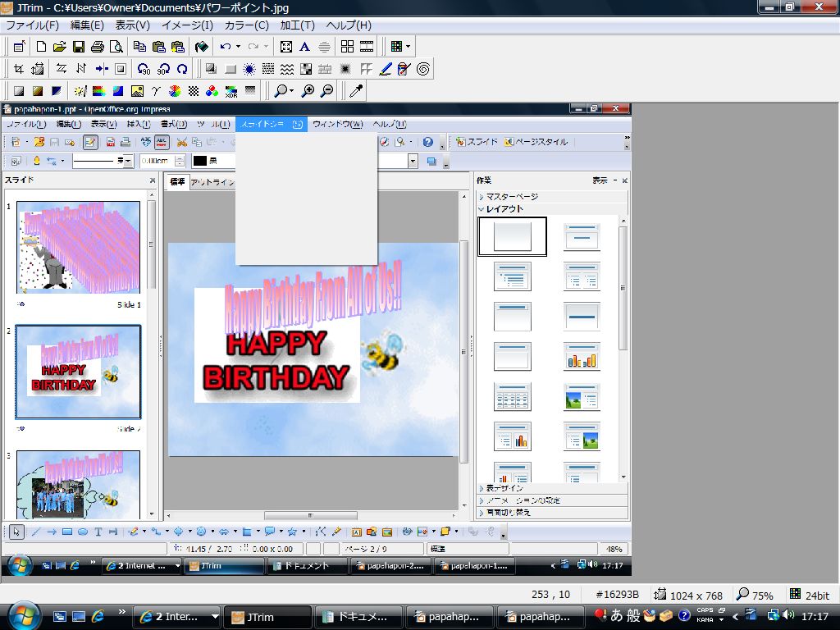Image resolution: width=840 pixels, height=630 pixels.
Task: Open the zoom magnifier dropdown arrow
Action: pos(291,91)
